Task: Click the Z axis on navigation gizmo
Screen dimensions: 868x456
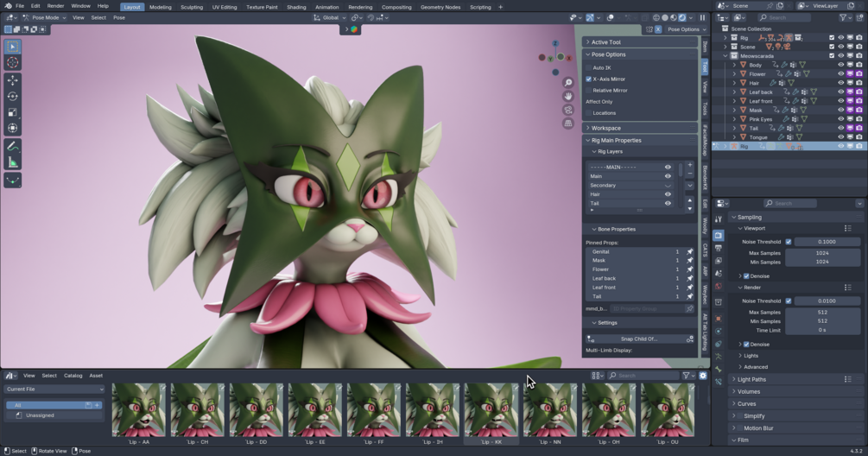Action: [555, 44]
